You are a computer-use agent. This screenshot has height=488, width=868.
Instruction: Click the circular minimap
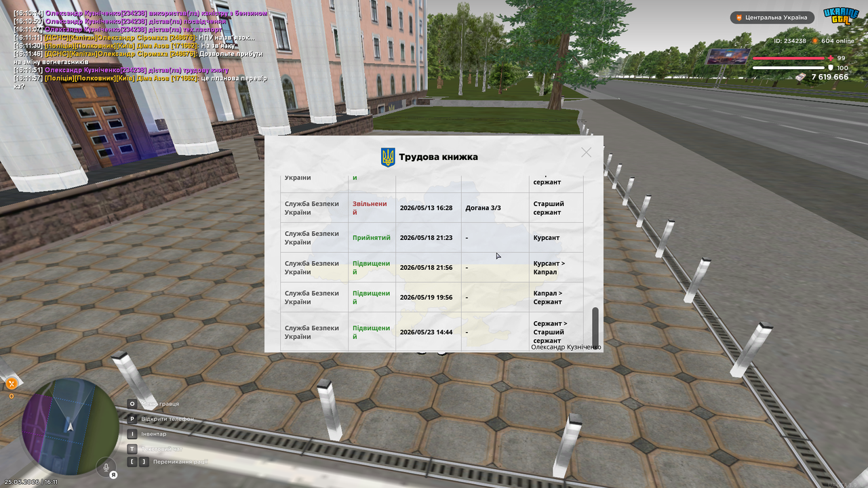(x=70, y=426)
